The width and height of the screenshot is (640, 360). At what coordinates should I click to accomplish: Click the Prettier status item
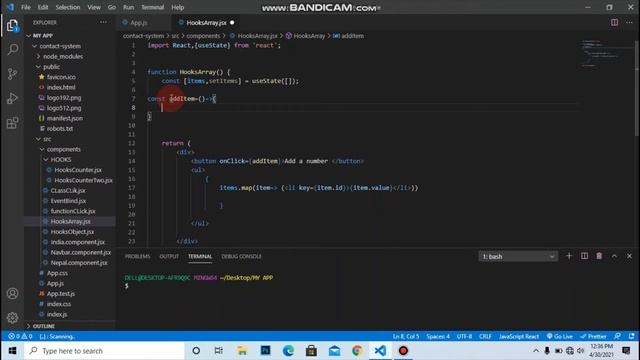pyautogui.click(x=593, y=336)
